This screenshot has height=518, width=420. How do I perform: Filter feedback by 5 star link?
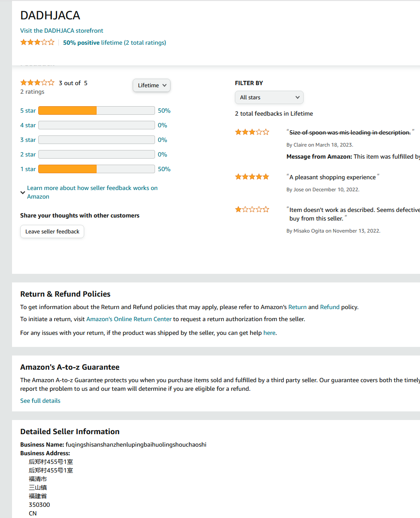click(28, 111)
